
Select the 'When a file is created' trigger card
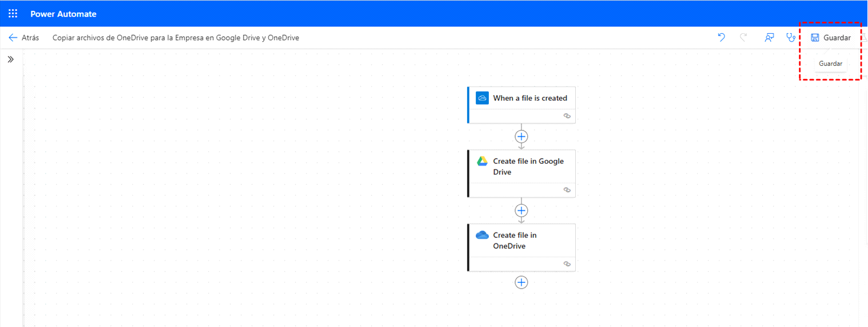(521, 105)
